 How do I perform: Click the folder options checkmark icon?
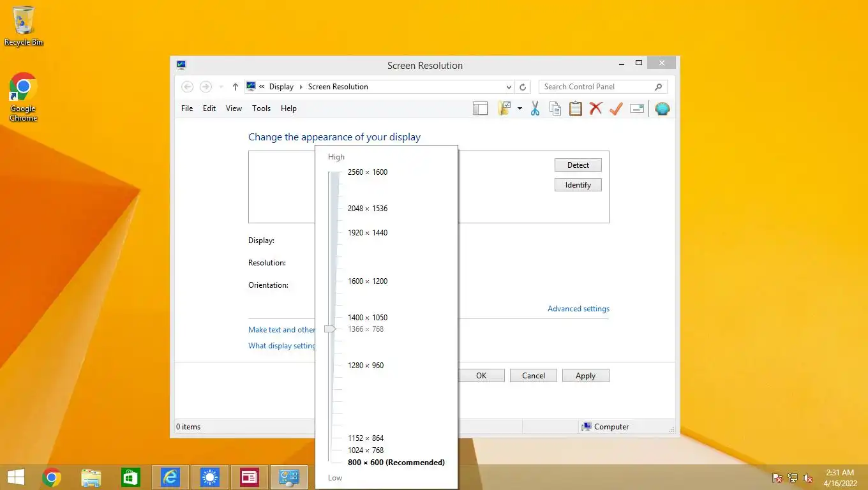coord(505,108)
